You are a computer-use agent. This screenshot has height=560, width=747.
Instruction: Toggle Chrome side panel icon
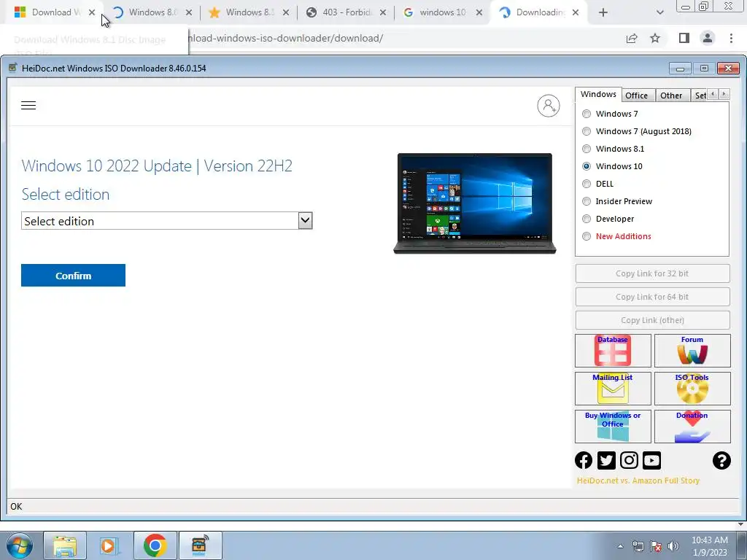tap(684, 38)
